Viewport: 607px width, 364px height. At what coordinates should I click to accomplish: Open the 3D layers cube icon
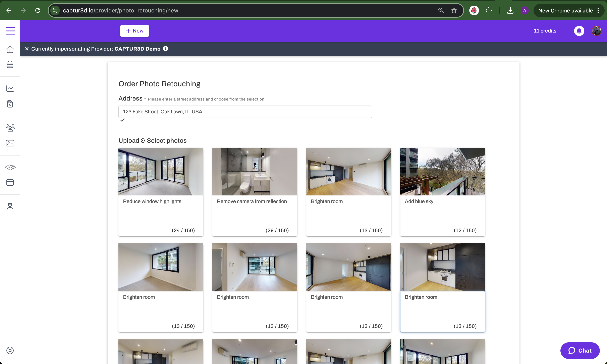[10, 167]
